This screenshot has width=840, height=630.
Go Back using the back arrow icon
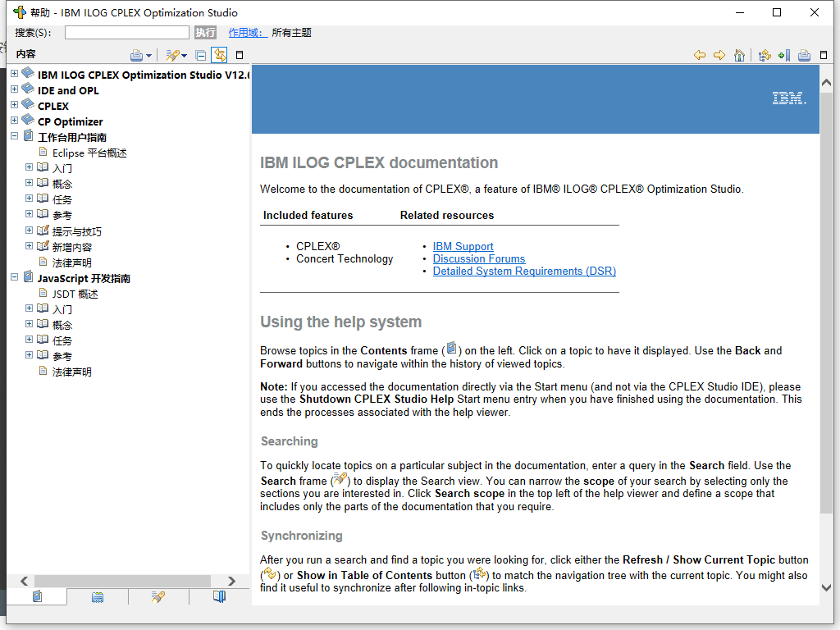[699, 55]
